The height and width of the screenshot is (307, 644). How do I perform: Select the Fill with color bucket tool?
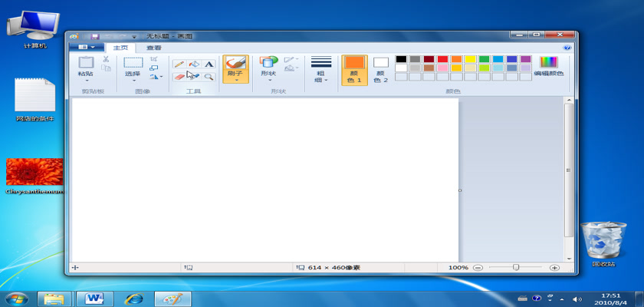pyautogui.click(x=193, y=64)
